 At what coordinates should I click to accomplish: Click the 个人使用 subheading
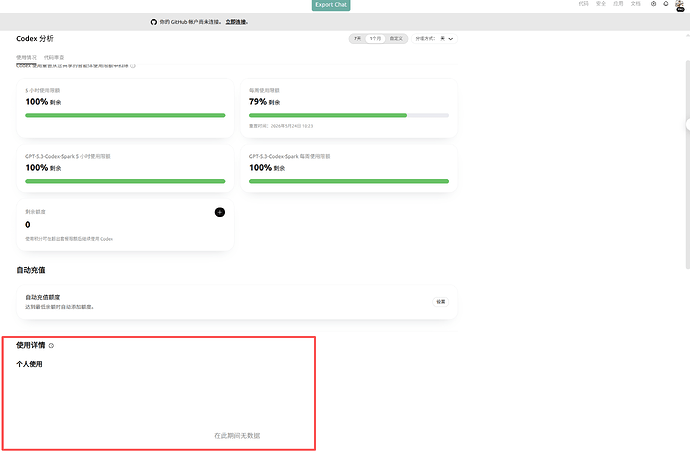pyautogui.click(x=29, y=364)
